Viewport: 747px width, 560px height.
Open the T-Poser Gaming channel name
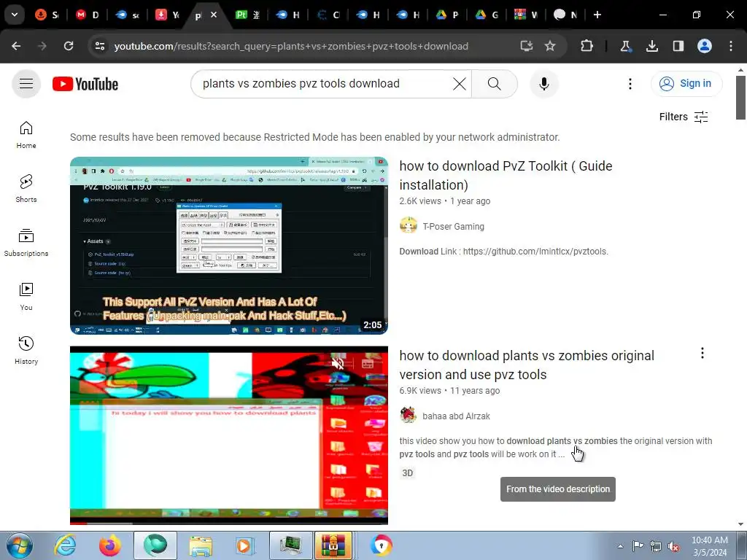454,227
